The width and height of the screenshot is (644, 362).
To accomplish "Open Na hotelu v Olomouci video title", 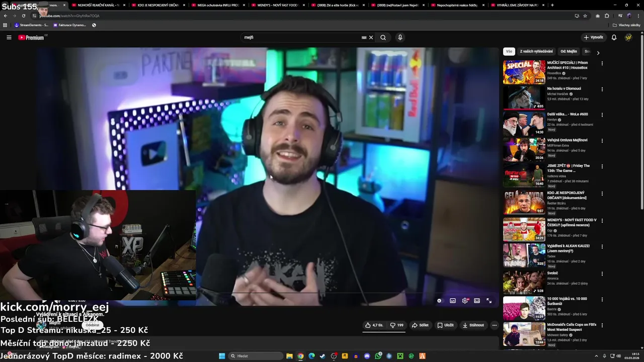I will click(x=564, y=88).
